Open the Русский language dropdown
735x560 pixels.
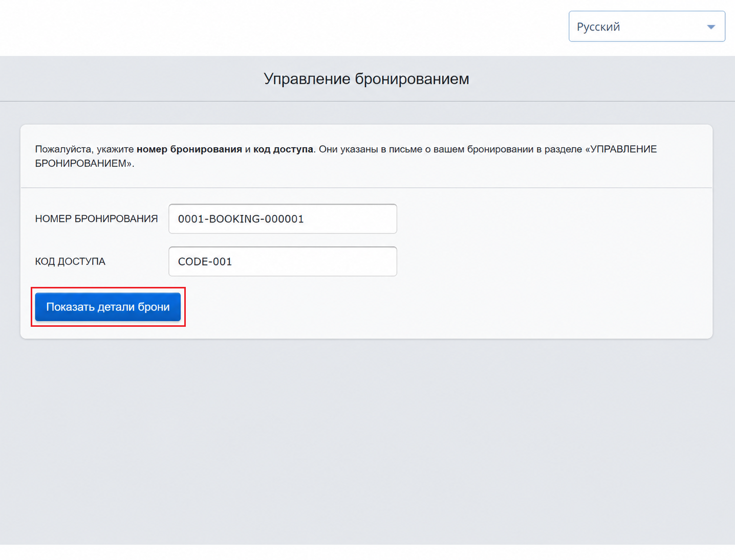coord(647,27)
